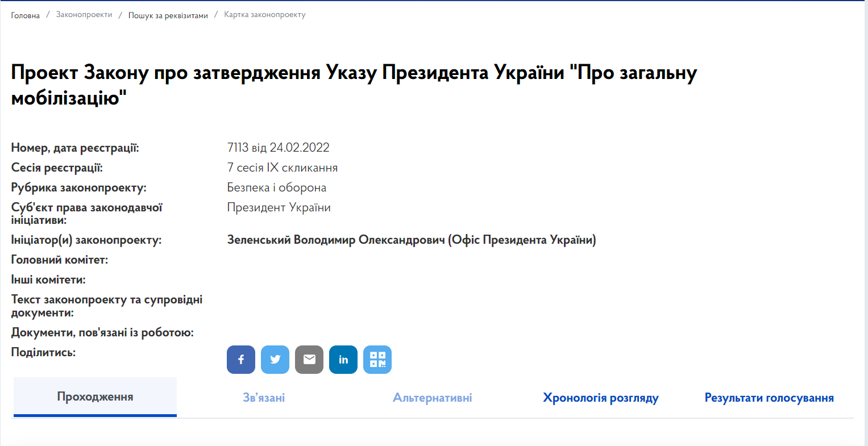The image size is (868, 446).
Task: Return to Пошук за реквізитами page
Action: pos(168,15)
